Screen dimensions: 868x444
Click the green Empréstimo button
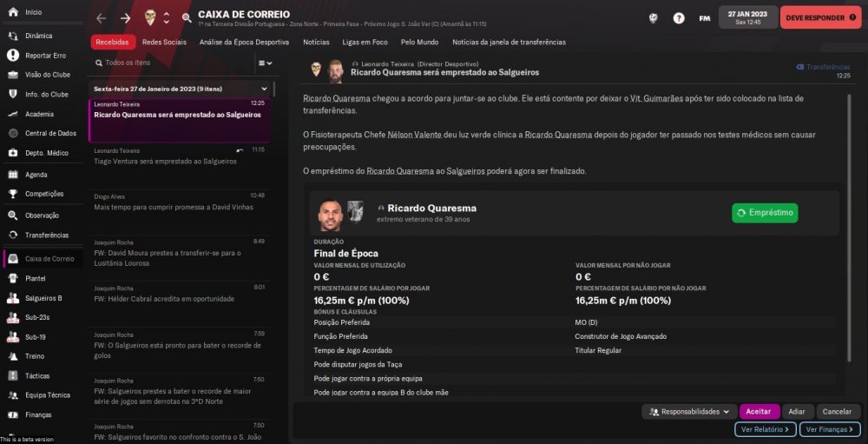point(765,213)
